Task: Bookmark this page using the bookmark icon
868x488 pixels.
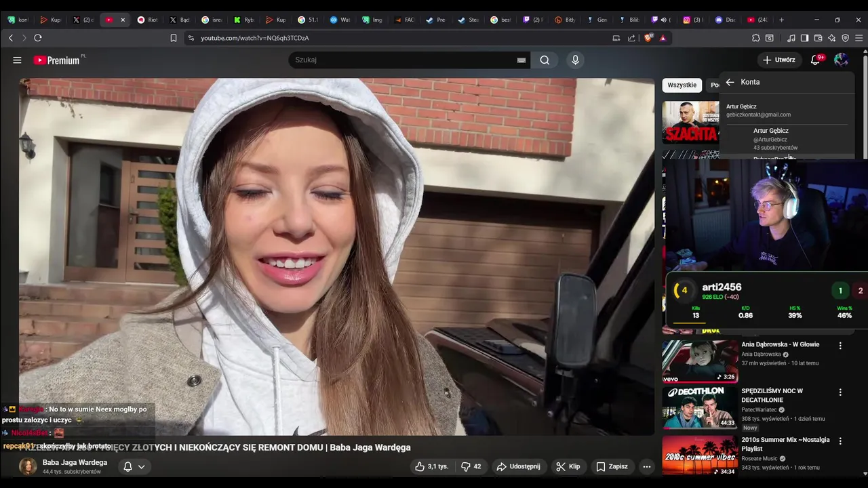Action: tap(174, 38)
